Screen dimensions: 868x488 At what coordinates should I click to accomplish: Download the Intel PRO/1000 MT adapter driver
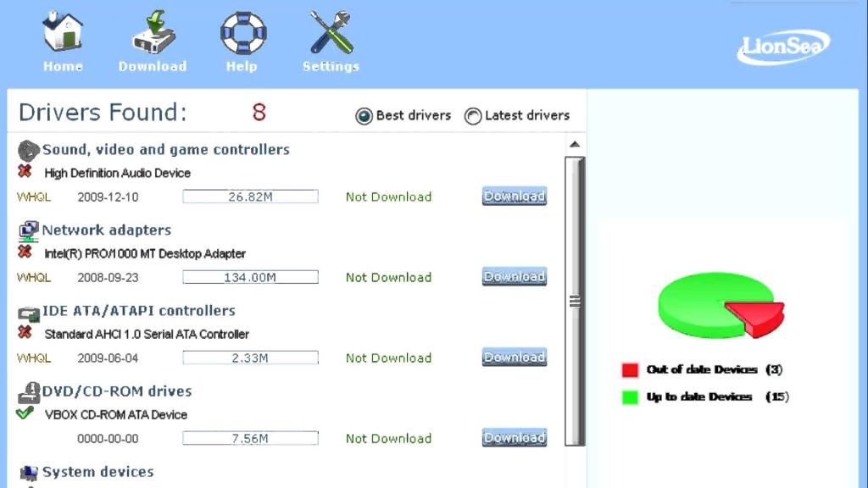click(x=514, y=277)
